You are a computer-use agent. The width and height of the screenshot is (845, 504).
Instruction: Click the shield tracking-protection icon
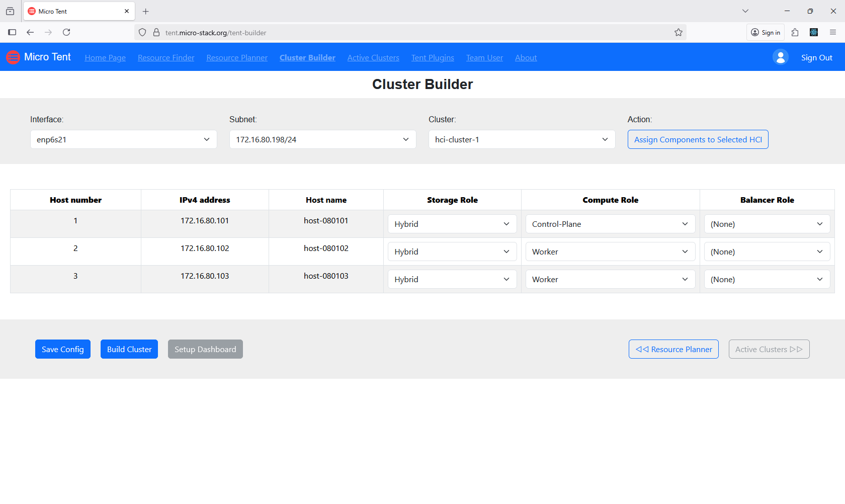pyautogui.click(x=142, y=32)
